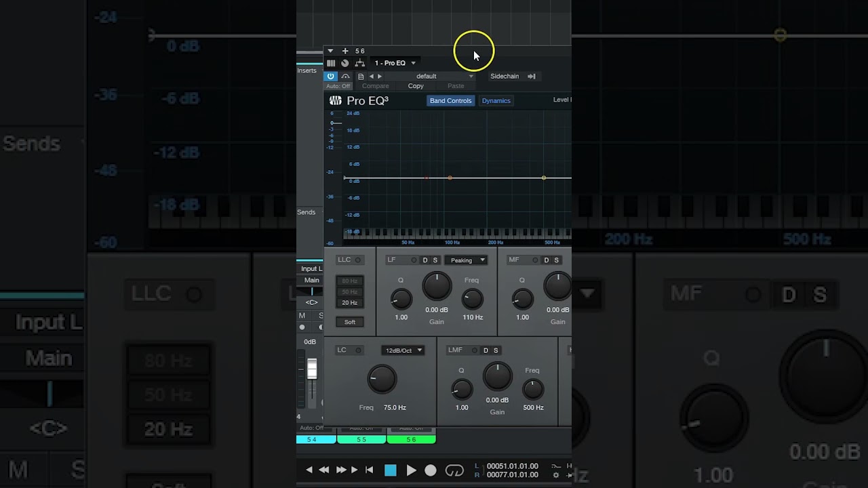Solo the LMF band with S

coord(496,350)
